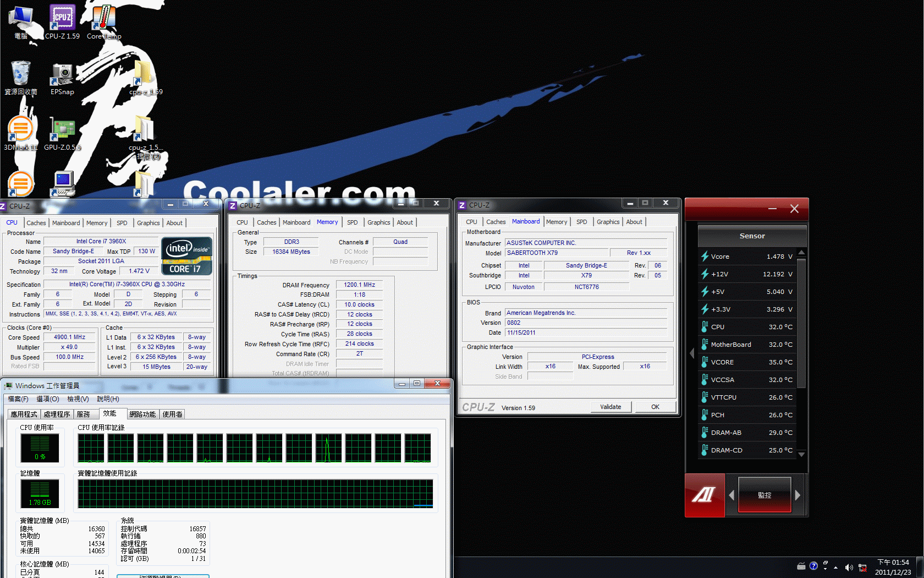This screenshot has height=578, width=924.
Task: Switch to the 網路功能 tab
Action: point(143,414)
